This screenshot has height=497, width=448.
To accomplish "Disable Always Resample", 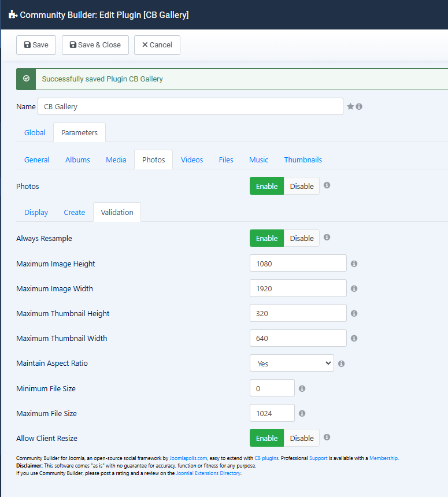I will click(302, 238).
